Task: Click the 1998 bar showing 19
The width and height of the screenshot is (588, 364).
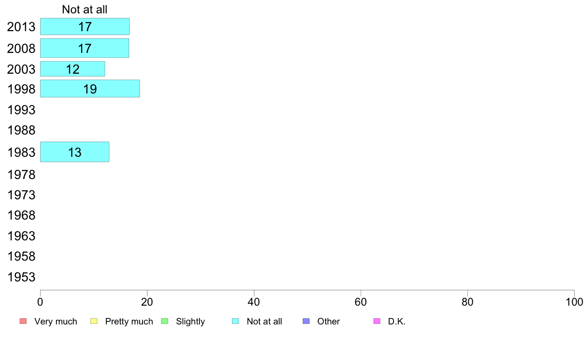Action: (x=90, y=89)
